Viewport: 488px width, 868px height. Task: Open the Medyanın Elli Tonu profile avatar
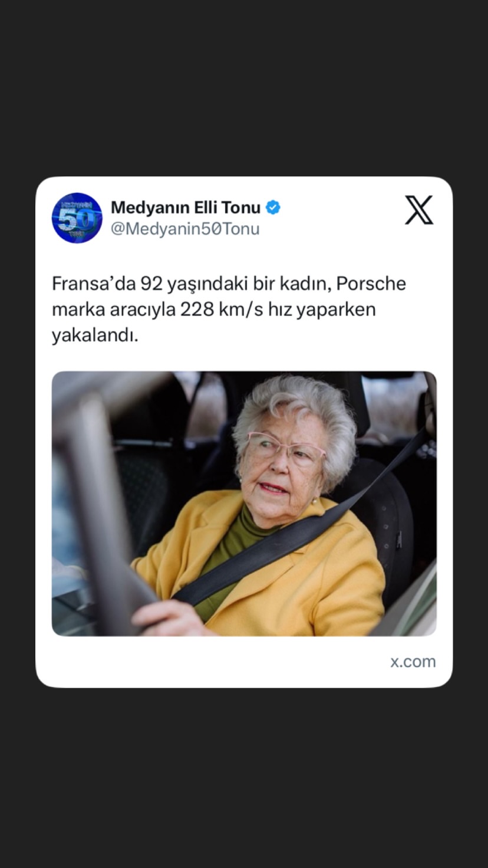[77, 218]
